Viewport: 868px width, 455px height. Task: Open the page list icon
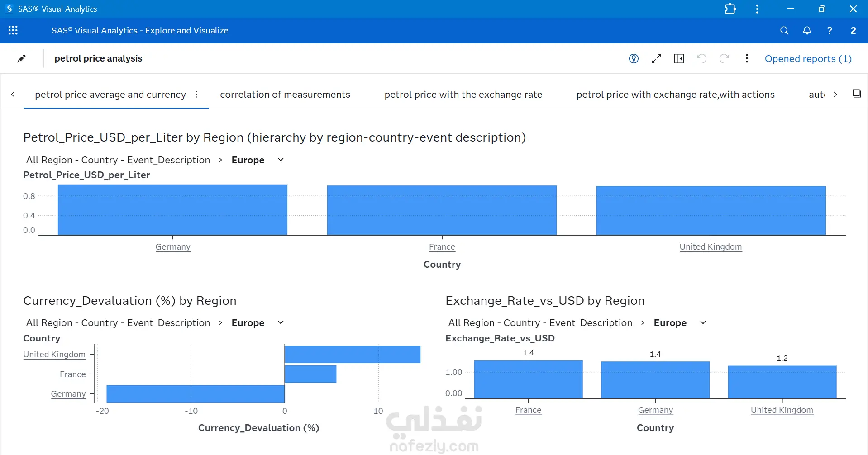pos(857,94)
